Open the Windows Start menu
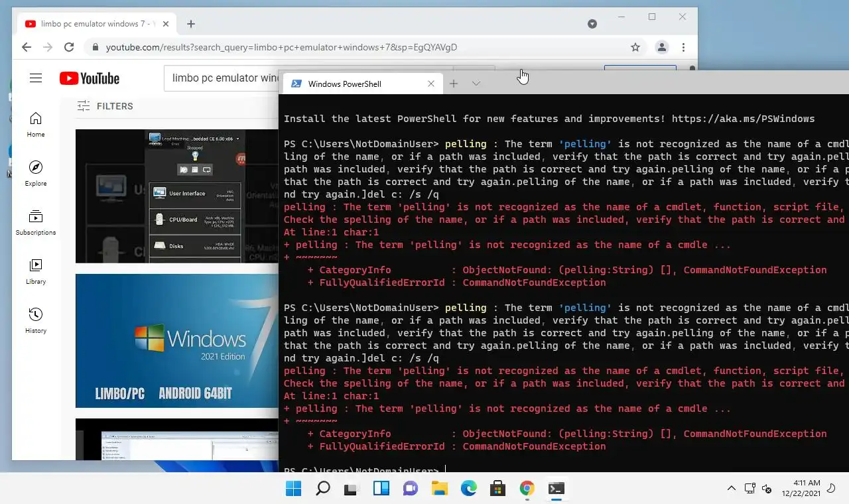 click(293, 489)
